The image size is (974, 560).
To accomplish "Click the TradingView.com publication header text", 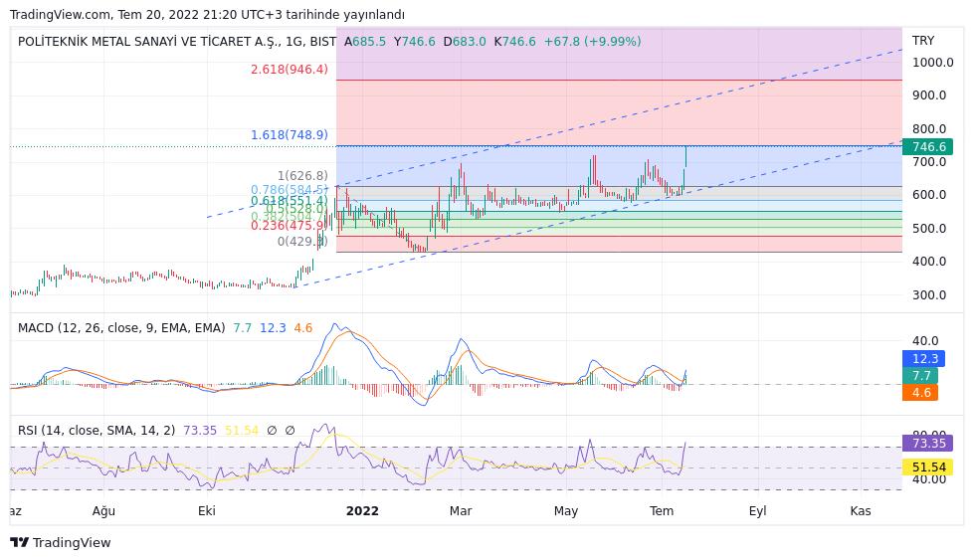I will [x=207, y=14].
